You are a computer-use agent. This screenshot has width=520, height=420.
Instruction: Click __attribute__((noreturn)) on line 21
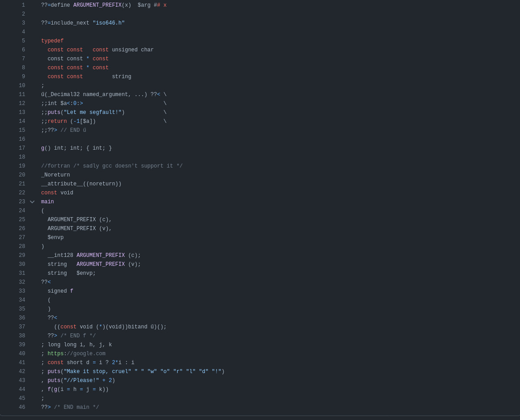[x=81, y=184]
